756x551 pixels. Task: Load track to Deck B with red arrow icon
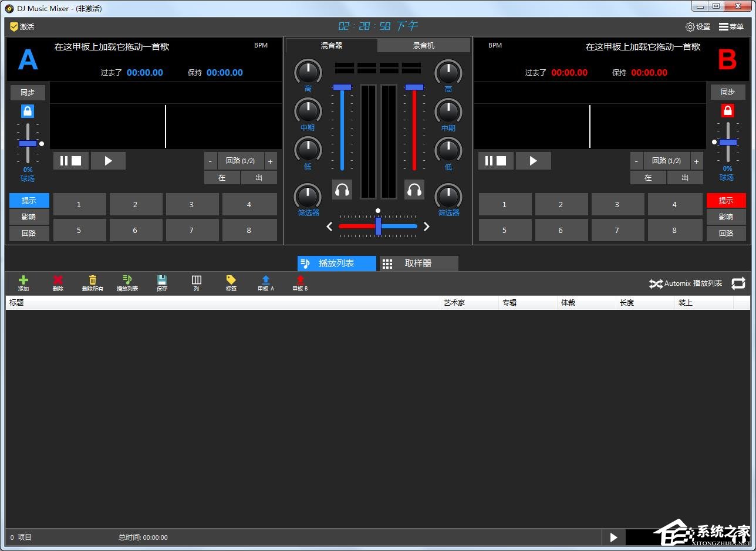(300, 281)
